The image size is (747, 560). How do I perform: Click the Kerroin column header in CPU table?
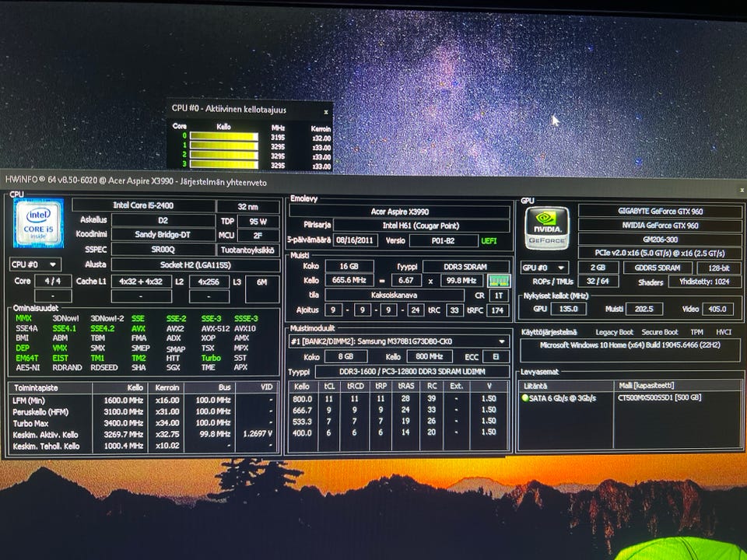(166, 387)
